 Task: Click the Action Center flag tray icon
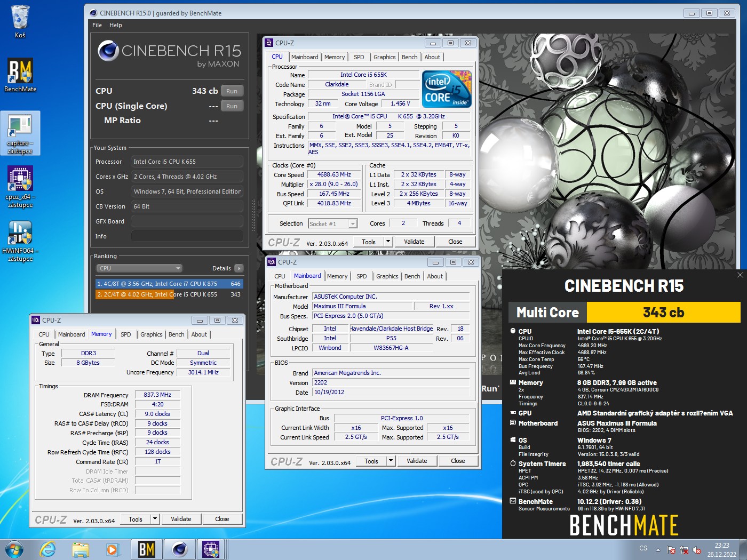(x=671, y=549)
